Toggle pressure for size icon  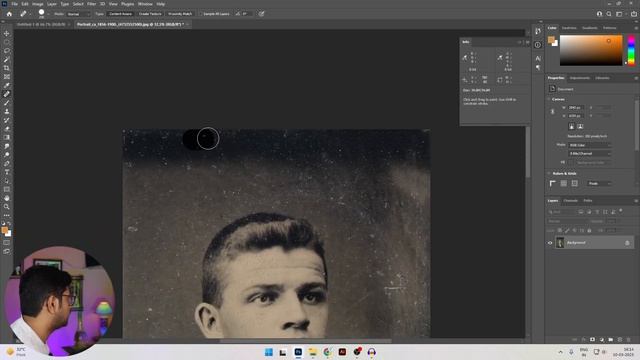click(262, 14)
